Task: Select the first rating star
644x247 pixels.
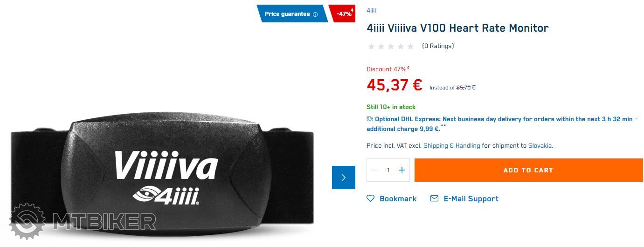Action: [x=371, y=46]
